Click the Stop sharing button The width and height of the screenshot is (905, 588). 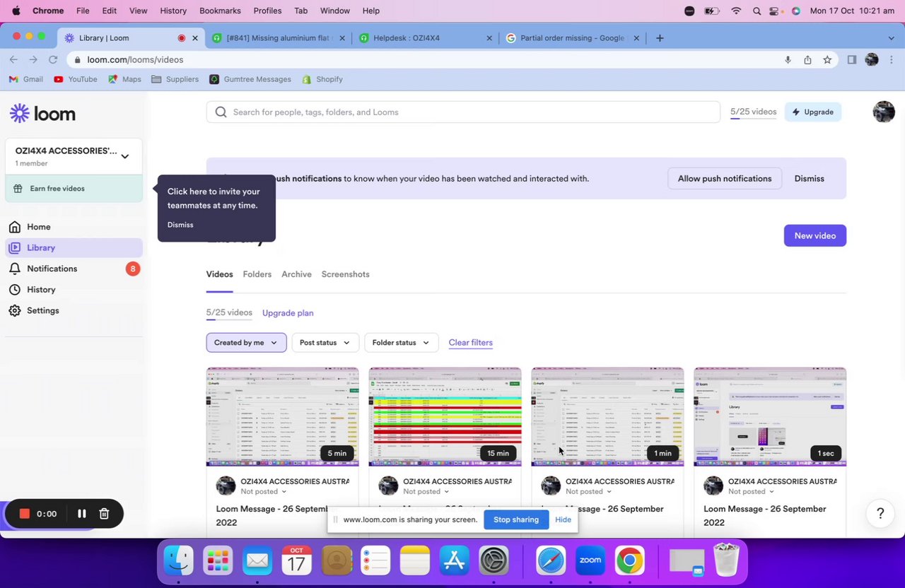click(x=516, y=519)
